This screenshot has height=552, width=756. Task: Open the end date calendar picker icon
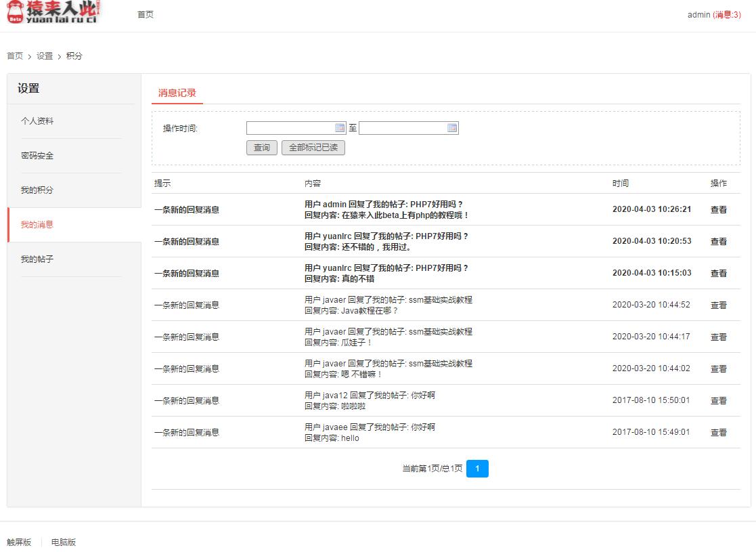pos(452,127)
